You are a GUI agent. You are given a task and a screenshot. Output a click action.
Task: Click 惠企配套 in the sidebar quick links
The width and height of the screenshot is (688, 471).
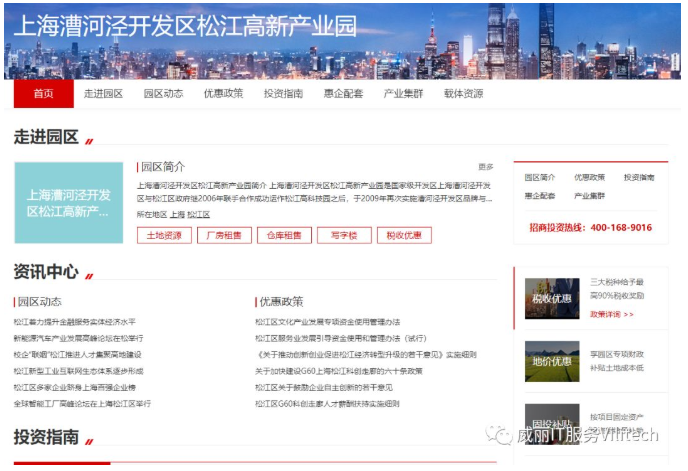tap(540, 196)
